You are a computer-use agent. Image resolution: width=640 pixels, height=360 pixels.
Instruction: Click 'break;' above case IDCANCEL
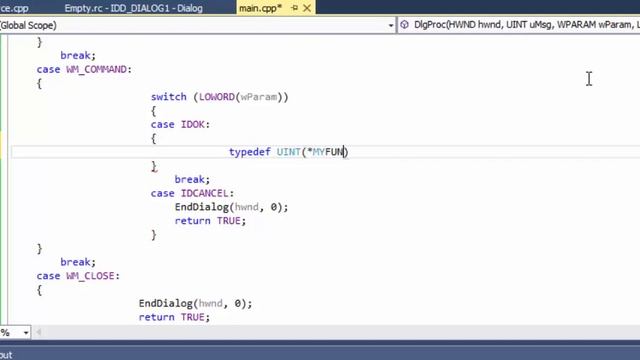(192, 180)
